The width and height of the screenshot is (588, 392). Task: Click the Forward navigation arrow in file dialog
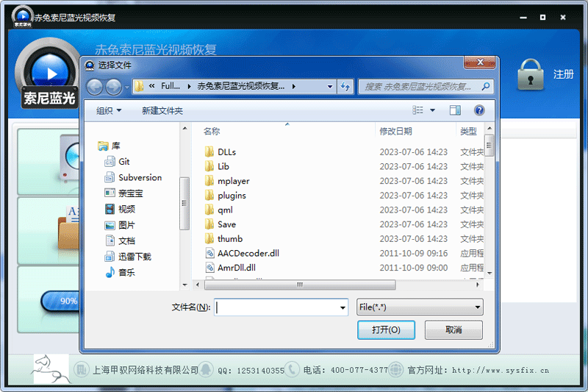click(x=114, y=87)
